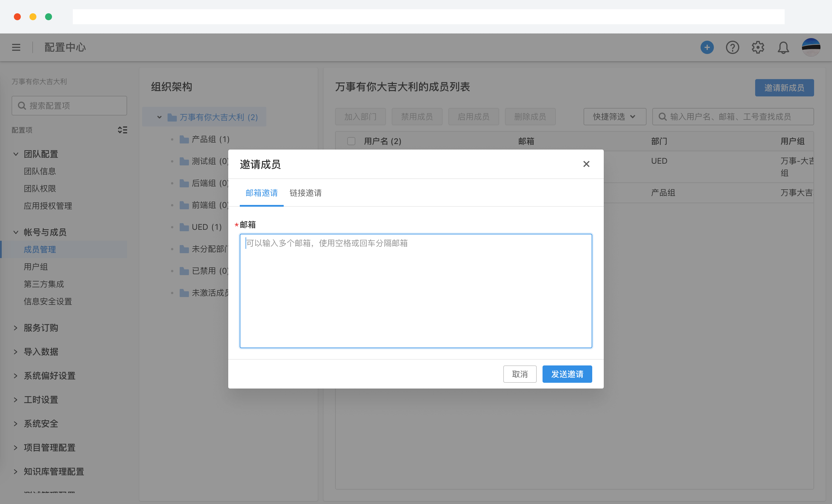This screenshot has width=832, height=504.
Task: Click the 发送邀请 button
Action: (567, 374)
